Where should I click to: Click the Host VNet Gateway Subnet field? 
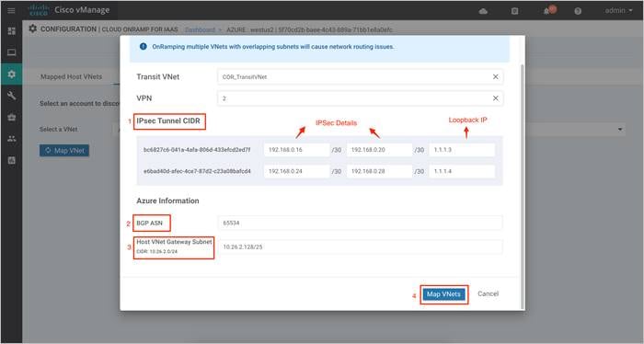[x=360, y=247]
